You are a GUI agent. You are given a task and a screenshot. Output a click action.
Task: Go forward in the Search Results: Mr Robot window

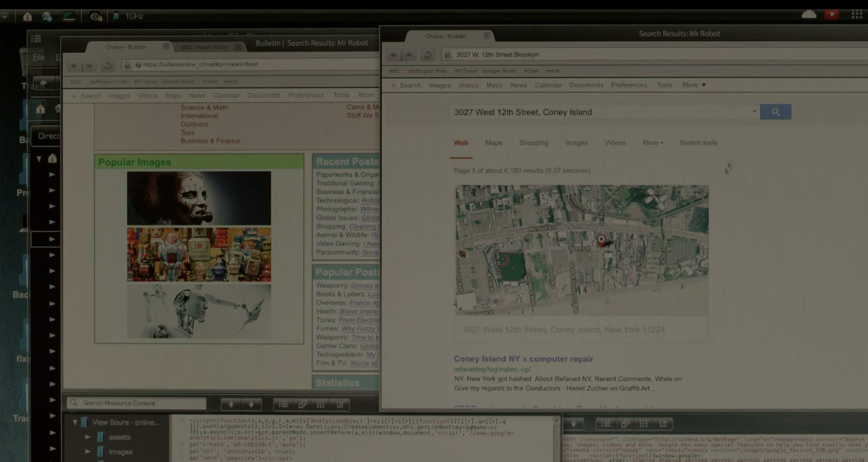(410, 55)
